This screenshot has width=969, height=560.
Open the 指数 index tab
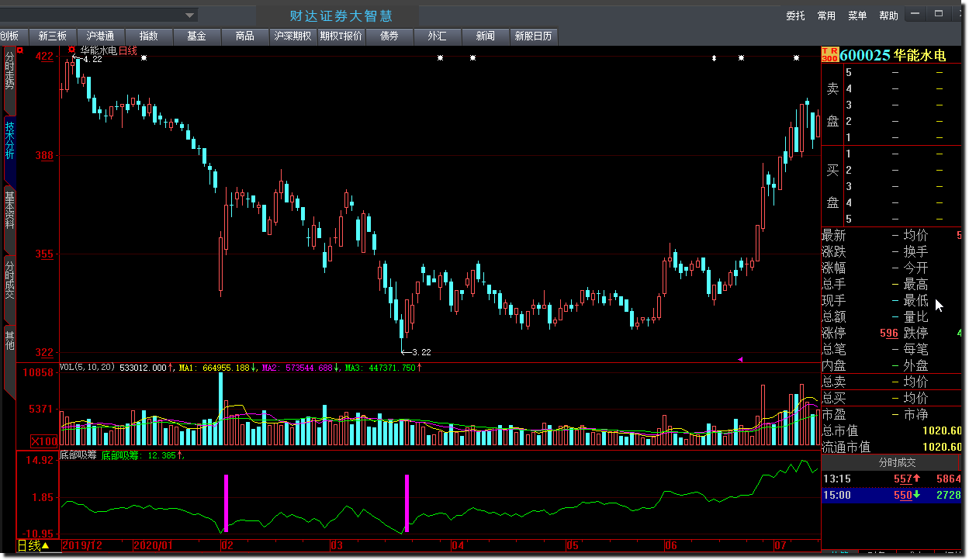coord(148,36)
